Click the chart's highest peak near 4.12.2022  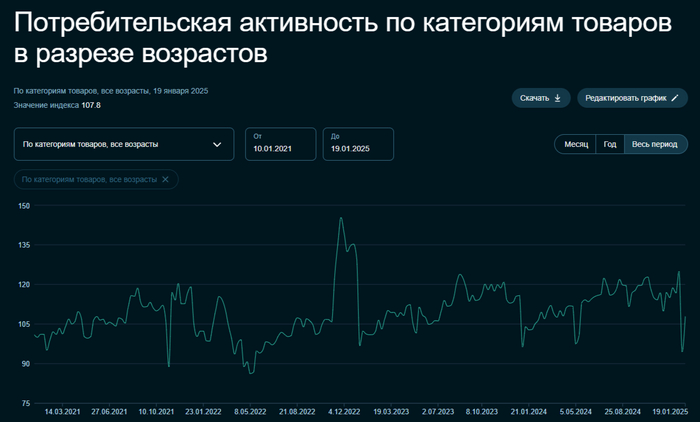(x=341, y=218)
